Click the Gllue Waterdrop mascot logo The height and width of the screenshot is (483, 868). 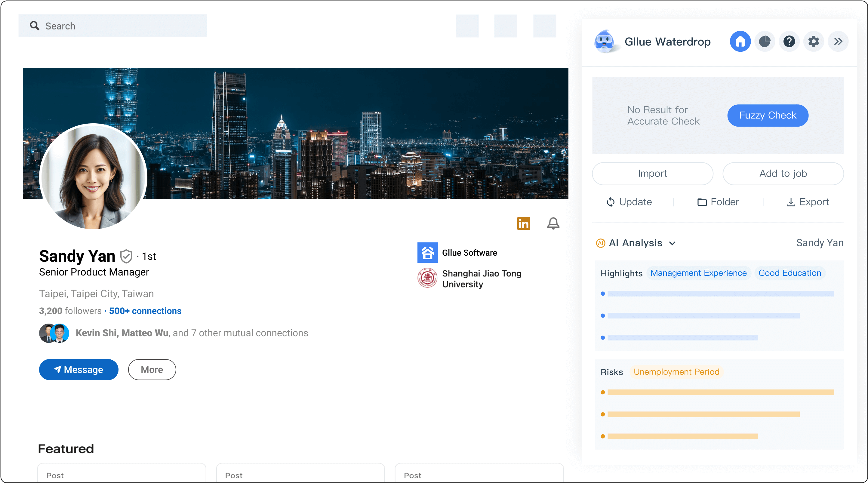pyautogui.click(x=605, y=42)
